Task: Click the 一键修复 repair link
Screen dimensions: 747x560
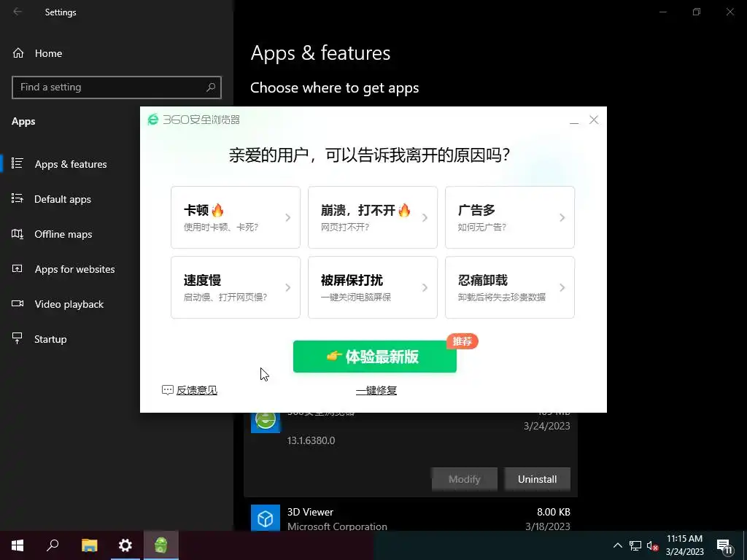Action: [x=376, y=391]
